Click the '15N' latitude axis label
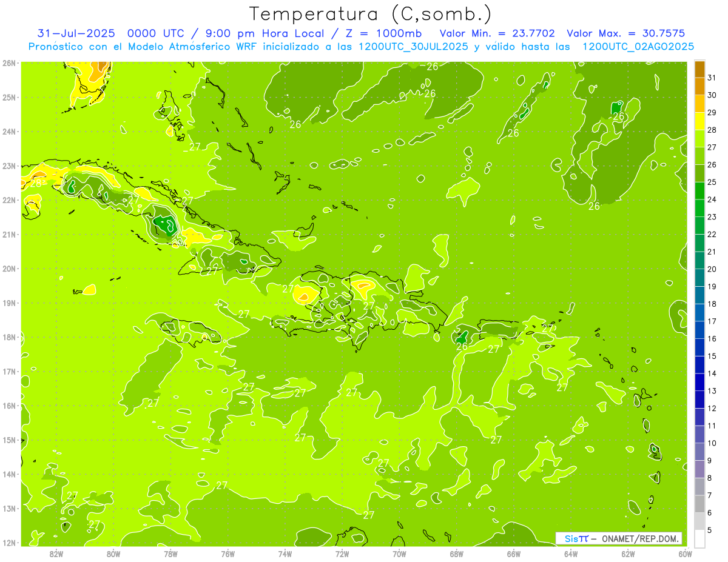 tap(8, 440)
